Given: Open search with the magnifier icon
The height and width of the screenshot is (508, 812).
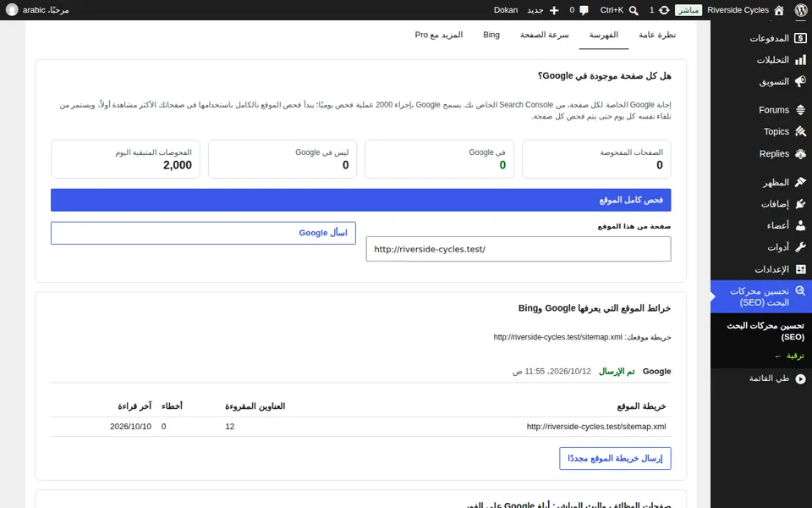Looking at the screenshot, I should click(634, 10).
